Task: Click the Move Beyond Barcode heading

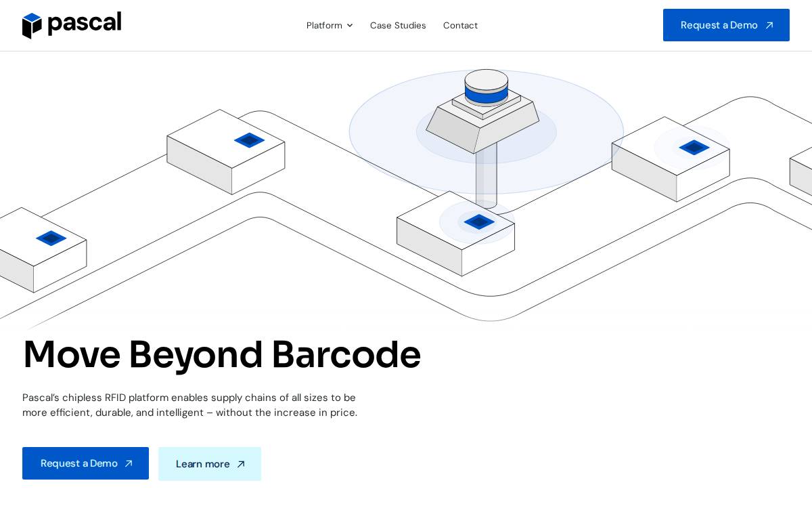Action: [x=221, y=354]
